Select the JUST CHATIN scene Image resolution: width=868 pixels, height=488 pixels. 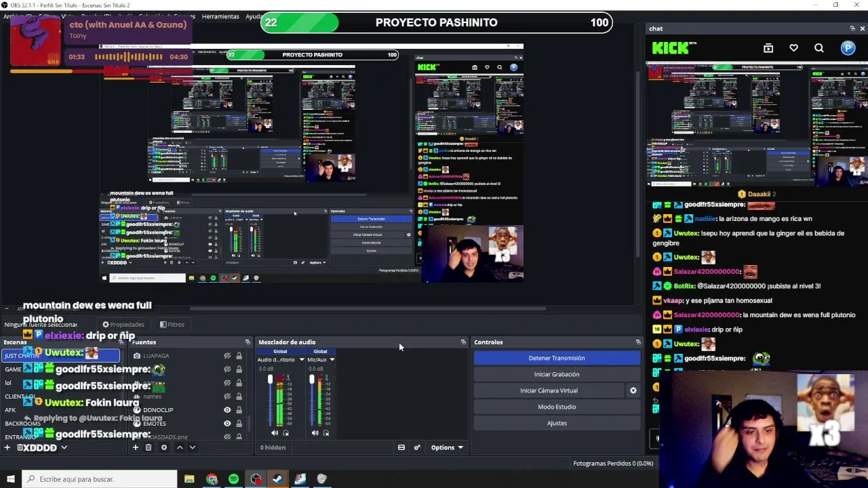(x=61, y=356)
